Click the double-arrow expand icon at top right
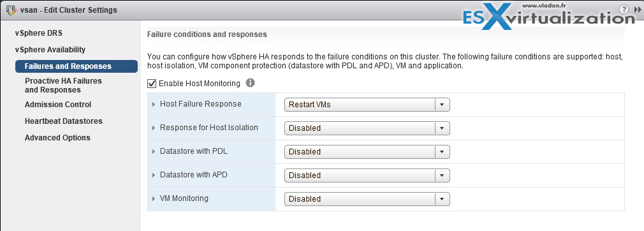The image size is (644, 231). [x=638, y=10]
